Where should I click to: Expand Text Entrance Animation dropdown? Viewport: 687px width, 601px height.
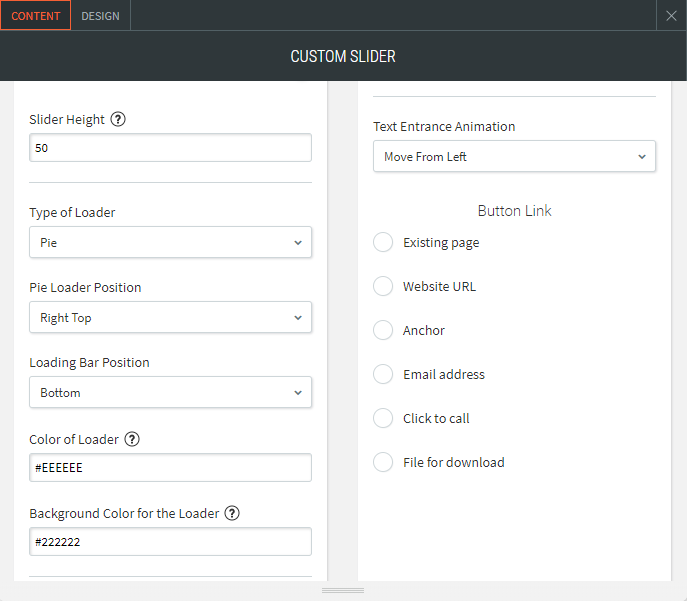click(x=514, y=156)
